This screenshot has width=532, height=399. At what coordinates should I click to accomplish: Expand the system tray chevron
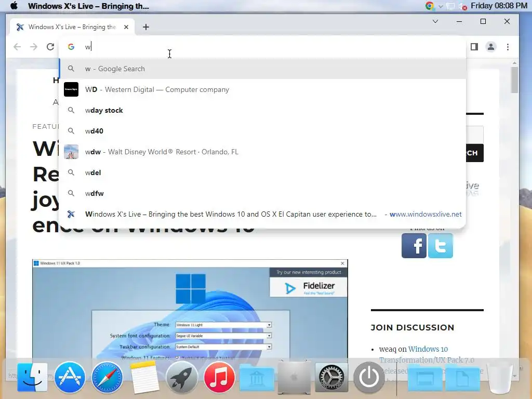click(441, 6)
